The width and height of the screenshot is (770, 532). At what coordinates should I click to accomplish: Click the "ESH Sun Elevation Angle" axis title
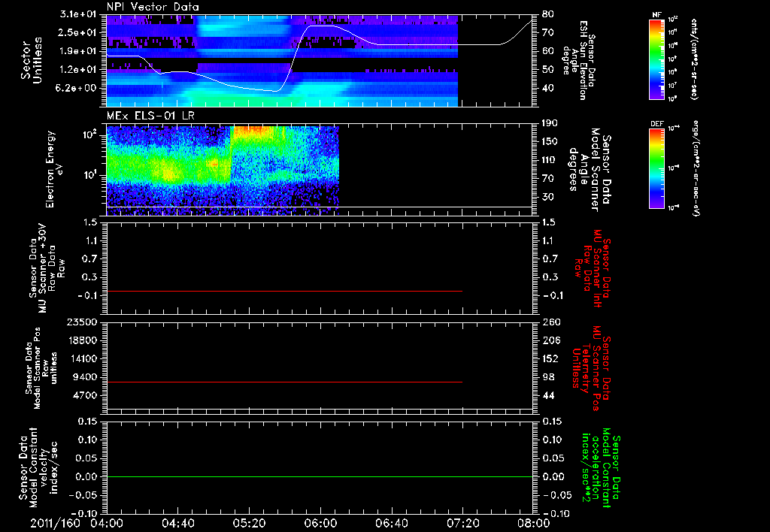click(x=580, y=60)
